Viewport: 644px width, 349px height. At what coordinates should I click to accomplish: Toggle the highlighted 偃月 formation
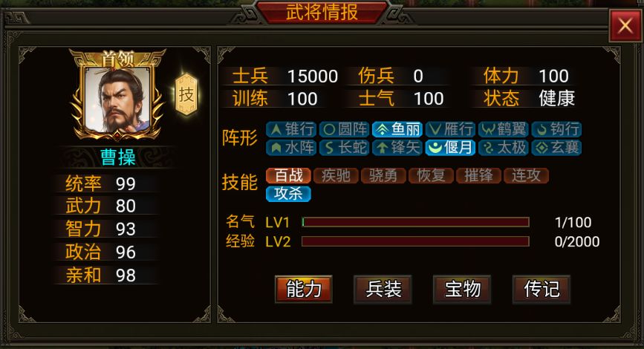point(451,148)
